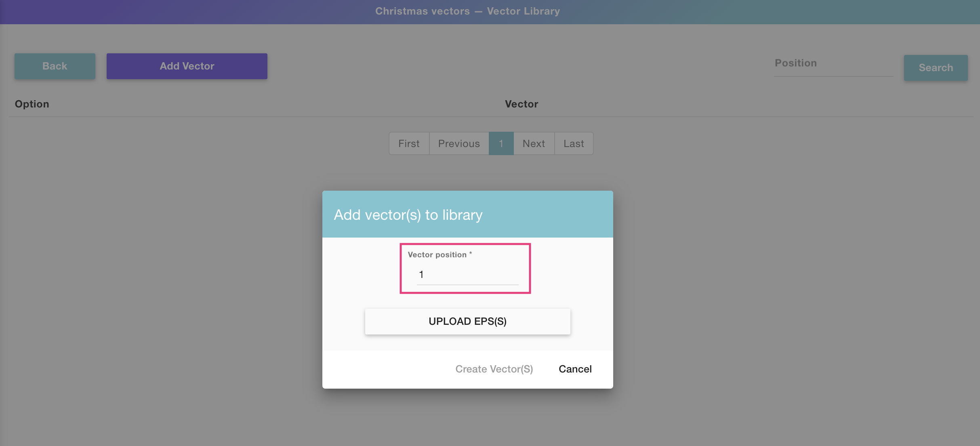Screen dimensions: 980x446
Task: Click the Vector column header
Action: 521,104
